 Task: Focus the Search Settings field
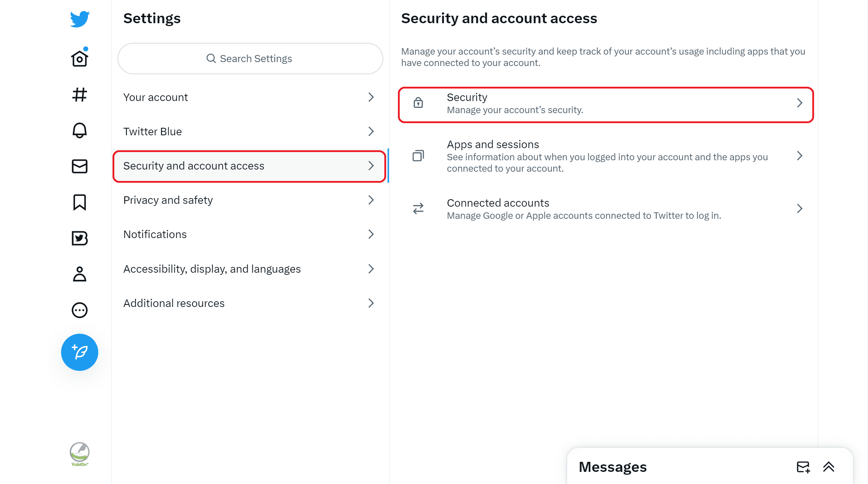(250, 59)
